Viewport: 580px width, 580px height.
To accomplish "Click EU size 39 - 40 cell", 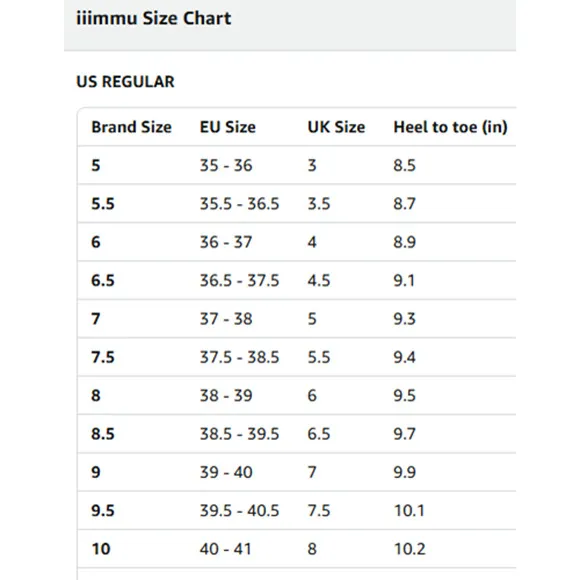I will [x=226, y=472].
